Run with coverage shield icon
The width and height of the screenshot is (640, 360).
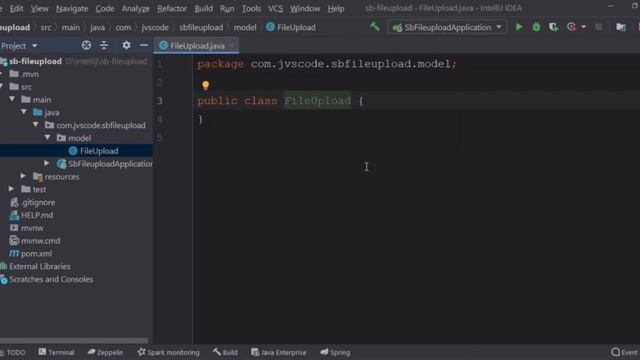click(x=553, y=27)
